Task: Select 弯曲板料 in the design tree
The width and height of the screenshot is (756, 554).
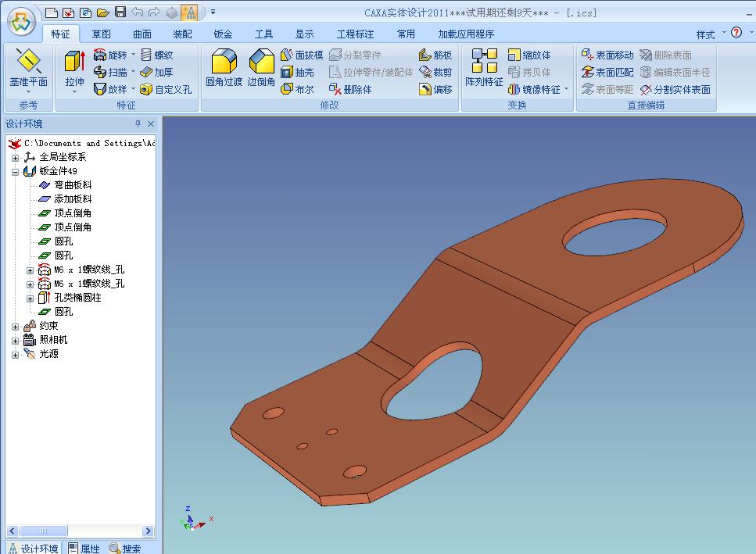Action: point(73,185)
